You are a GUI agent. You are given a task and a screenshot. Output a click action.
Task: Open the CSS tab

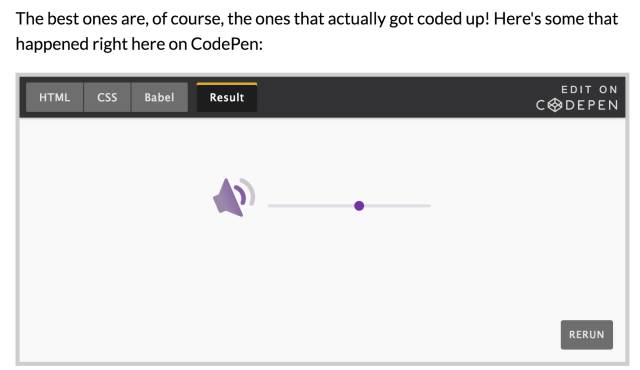[107, 97]
